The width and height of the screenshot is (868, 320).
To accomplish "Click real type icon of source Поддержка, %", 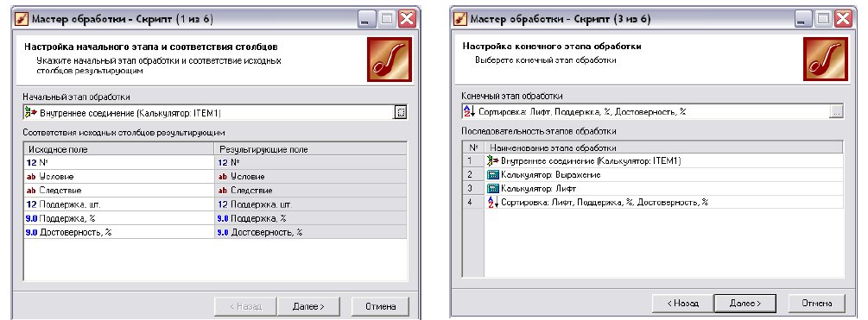I will 32,218.
